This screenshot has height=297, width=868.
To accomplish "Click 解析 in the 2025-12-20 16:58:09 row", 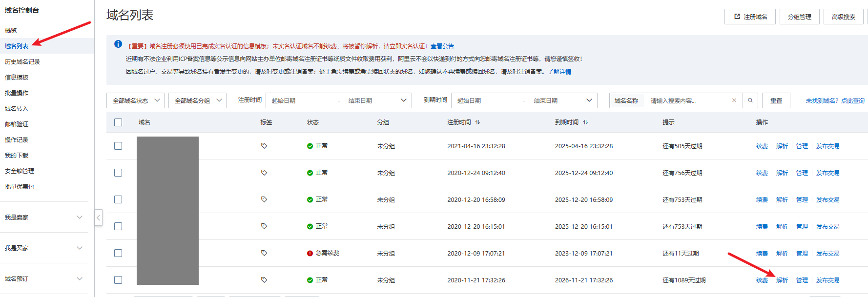I will 782,199.
